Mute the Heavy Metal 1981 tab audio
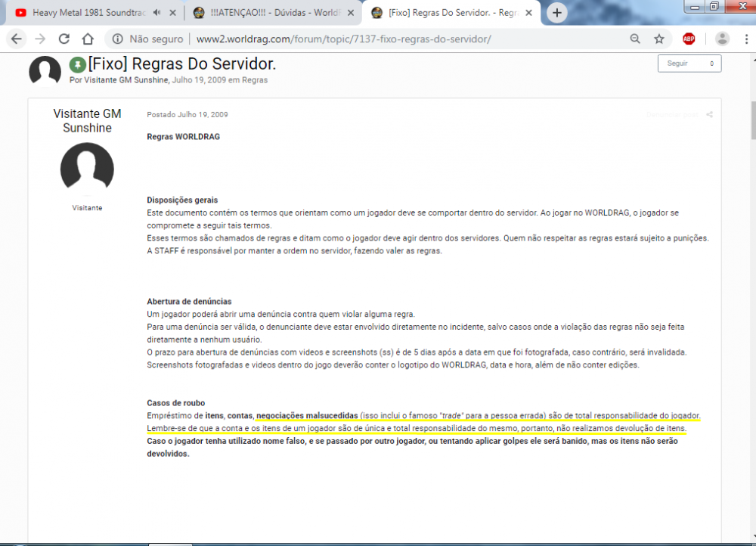This screenshot has width=756, height=546. pyautogui.click(x=156, y=13)
